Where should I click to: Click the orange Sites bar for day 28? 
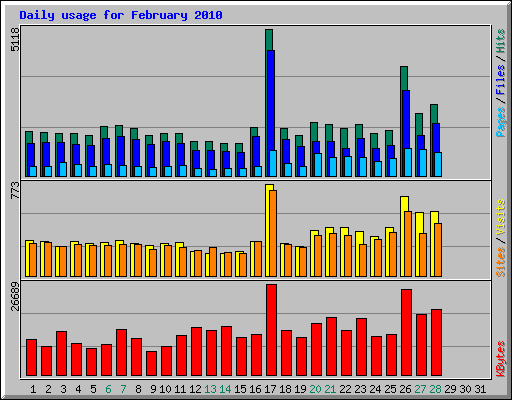[x=438, y=250]
